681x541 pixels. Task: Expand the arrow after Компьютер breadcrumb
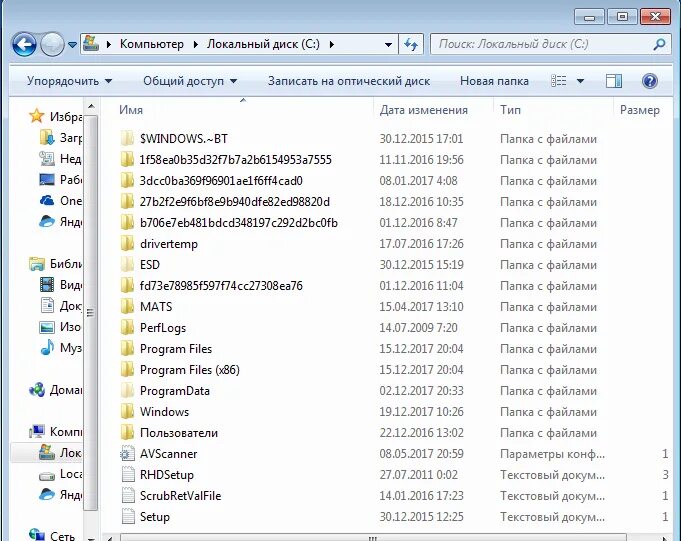click(x=195, y=44)
